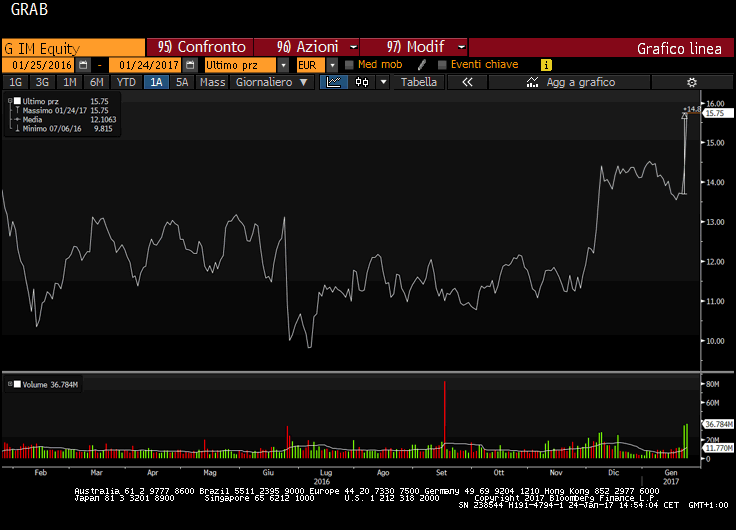Open chart settings gear icon
Viewport: 736px width, 530px height.
[x=691, y=82]
